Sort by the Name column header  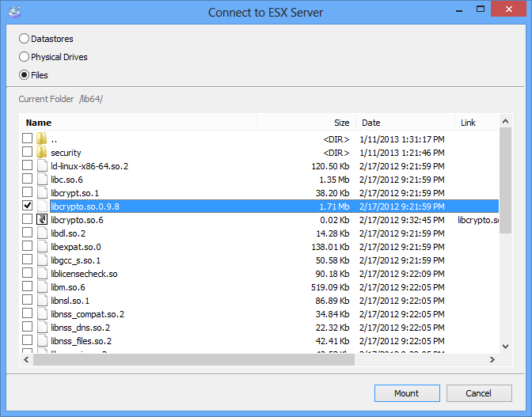coord(138,123)
